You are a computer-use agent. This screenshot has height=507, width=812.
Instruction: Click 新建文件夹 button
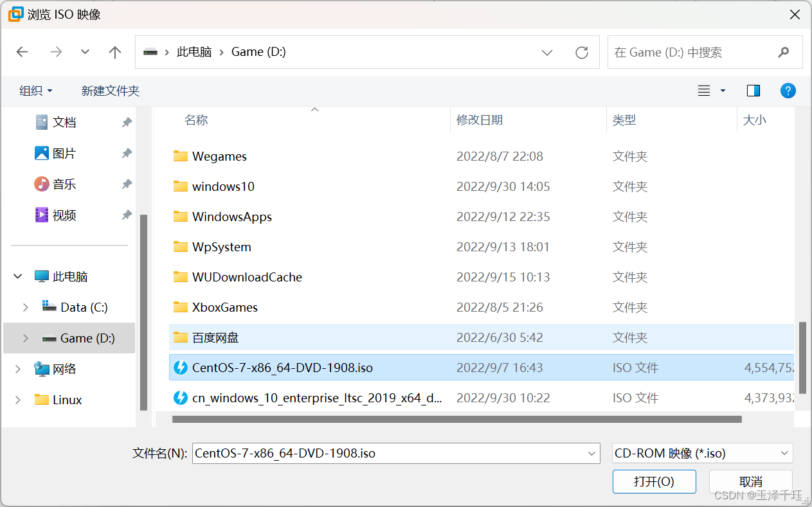[x=111, y=91]
